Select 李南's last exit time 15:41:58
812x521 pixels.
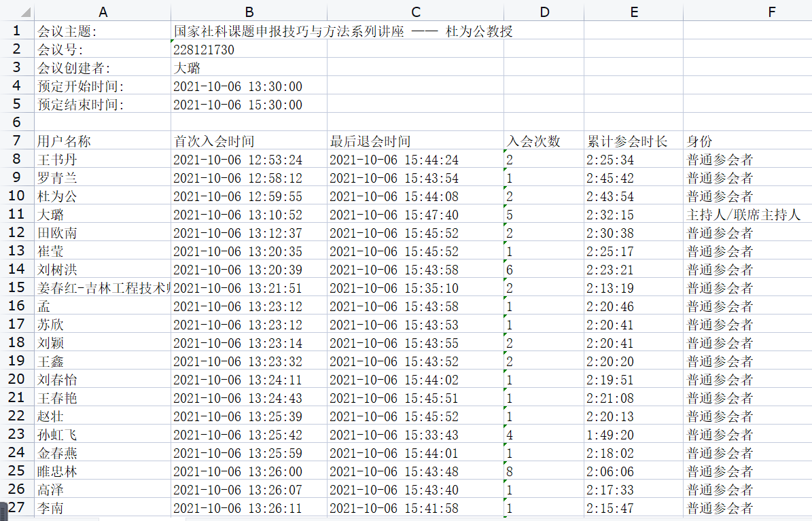point(394,508)
